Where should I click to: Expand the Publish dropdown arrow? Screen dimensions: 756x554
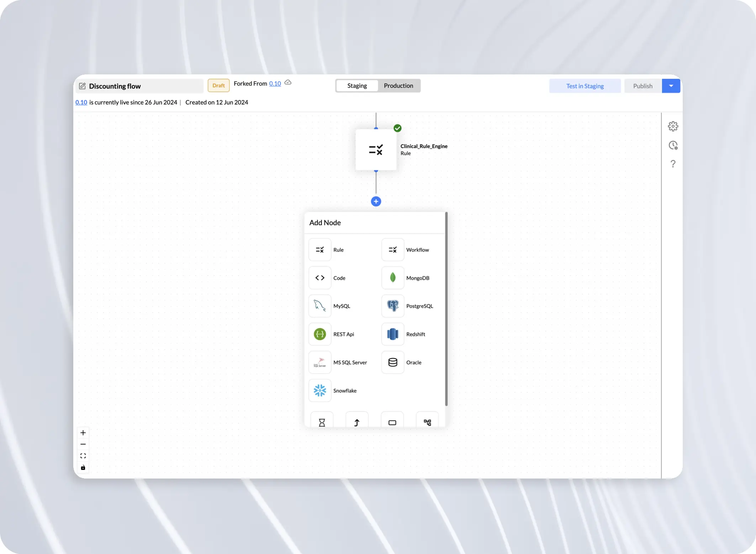tap(671, 86)
